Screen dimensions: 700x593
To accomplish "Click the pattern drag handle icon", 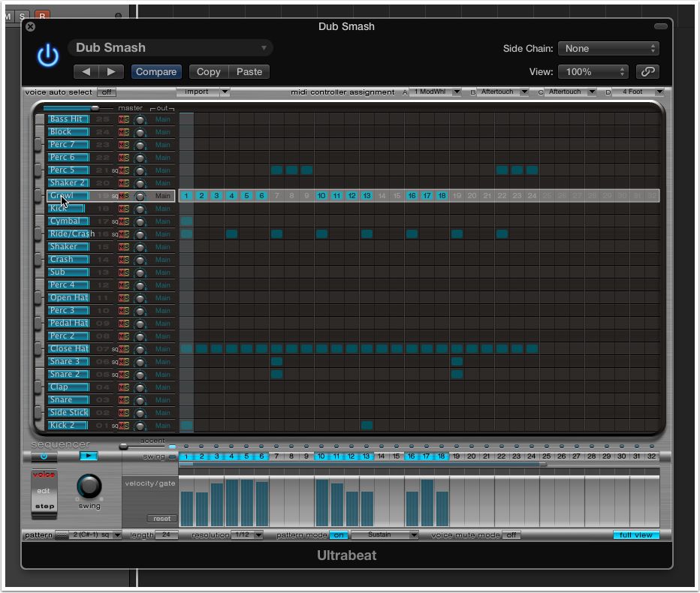I will [61, 534].
